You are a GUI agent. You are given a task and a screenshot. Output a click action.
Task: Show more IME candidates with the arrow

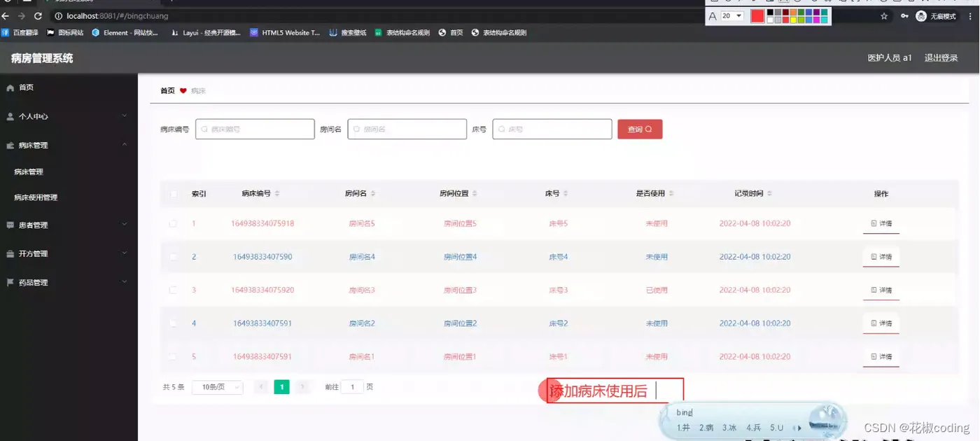799,428
